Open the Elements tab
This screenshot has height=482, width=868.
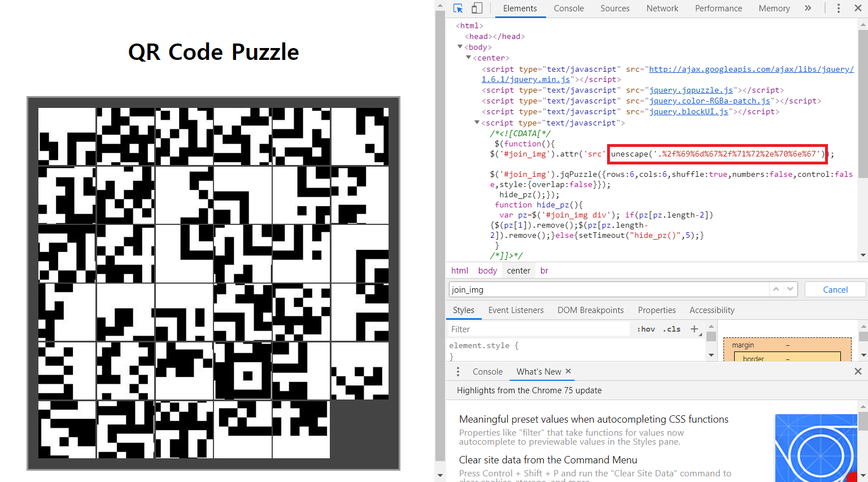point(520,8)
